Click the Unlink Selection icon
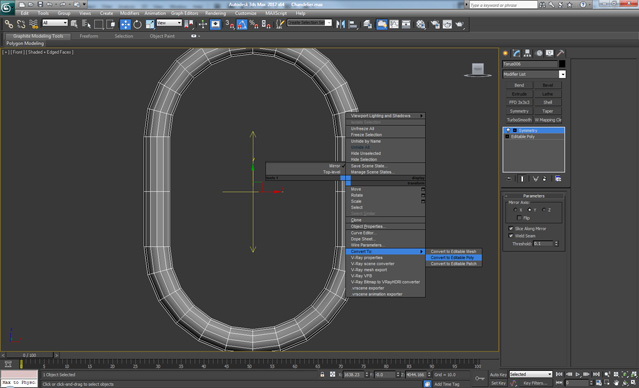The image size is (639, 388). [21, 24]
